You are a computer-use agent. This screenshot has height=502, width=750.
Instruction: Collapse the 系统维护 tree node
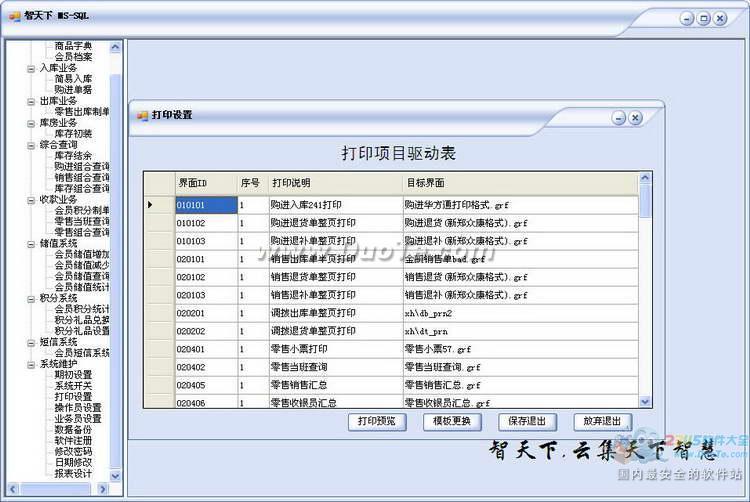tap(31, 364)
